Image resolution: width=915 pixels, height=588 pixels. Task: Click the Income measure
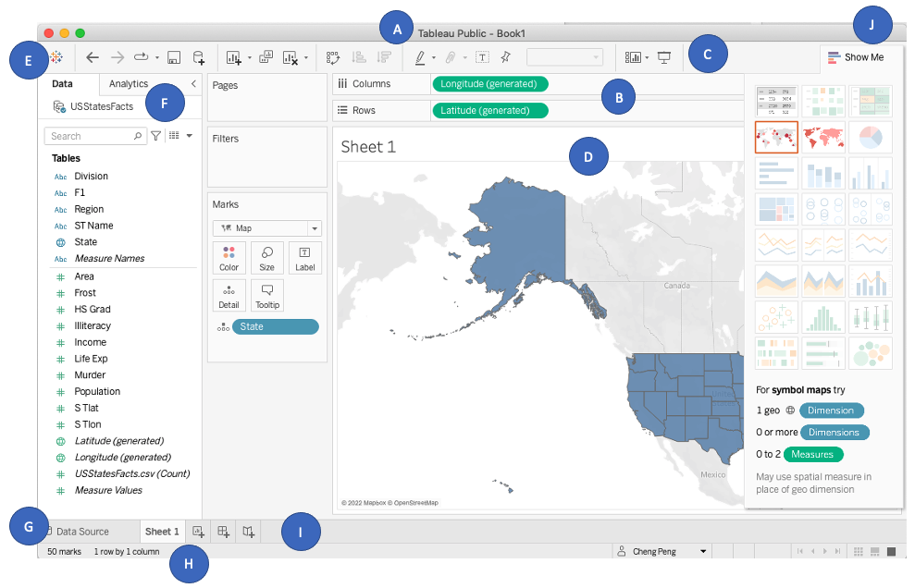point(90,342)
